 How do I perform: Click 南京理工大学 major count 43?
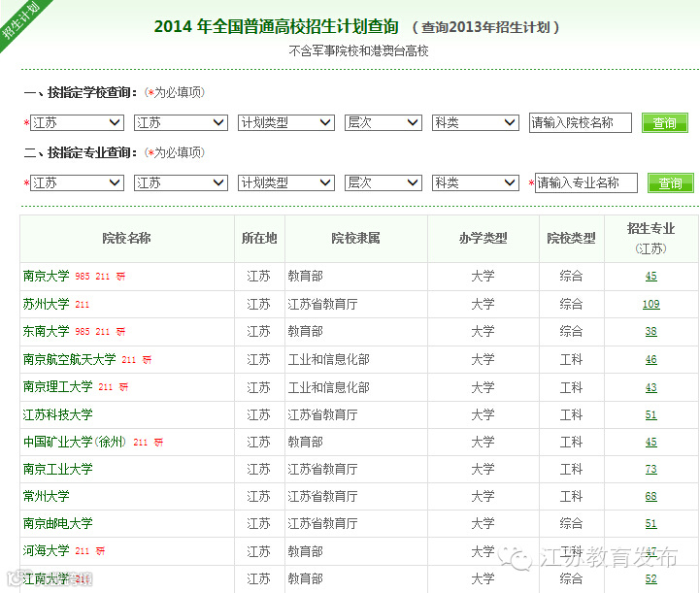[x=650, y=388]
